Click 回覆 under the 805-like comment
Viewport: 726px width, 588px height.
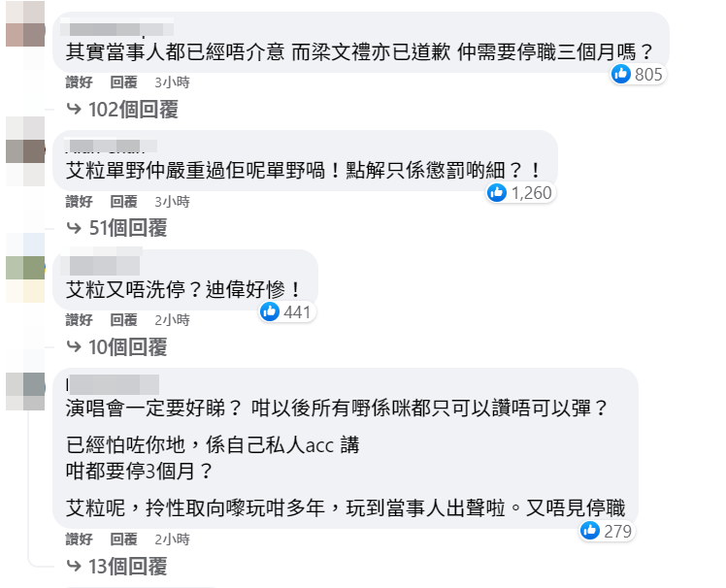[123, 83]
